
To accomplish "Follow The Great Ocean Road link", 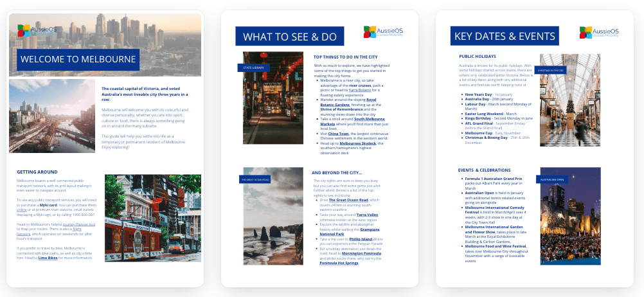I will click(x=349, y=200).
